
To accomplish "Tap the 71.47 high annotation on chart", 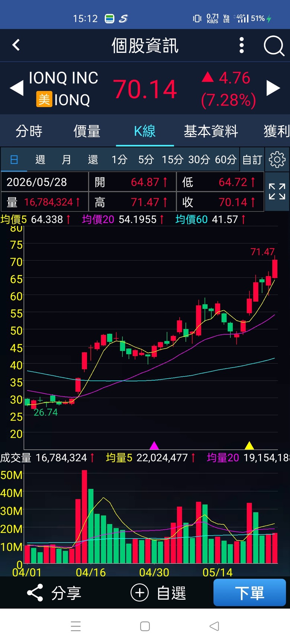I will click(262, 252).
